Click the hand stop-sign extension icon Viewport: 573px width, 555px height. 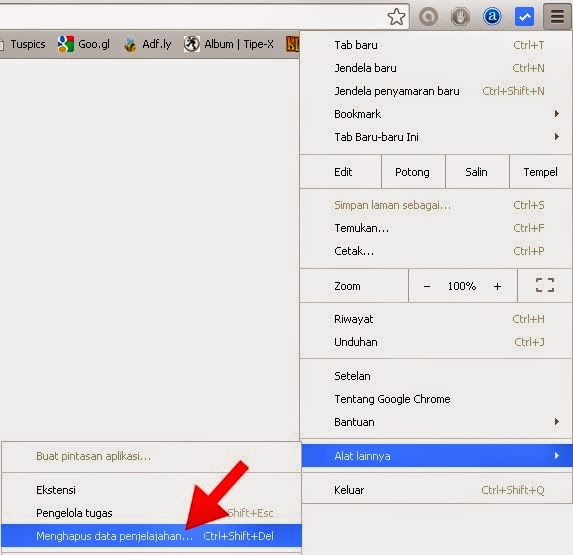coord(460,17)
